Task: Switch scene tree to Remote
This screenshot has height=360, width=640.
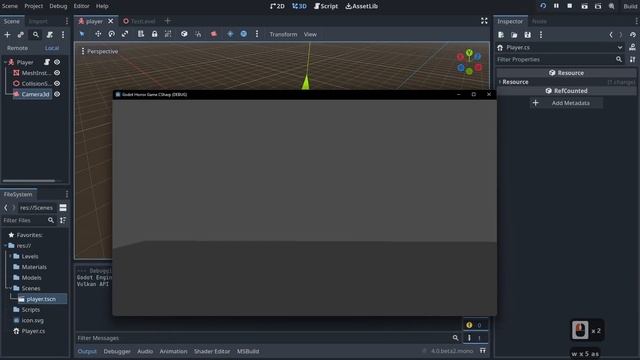Action: [18, 48]
